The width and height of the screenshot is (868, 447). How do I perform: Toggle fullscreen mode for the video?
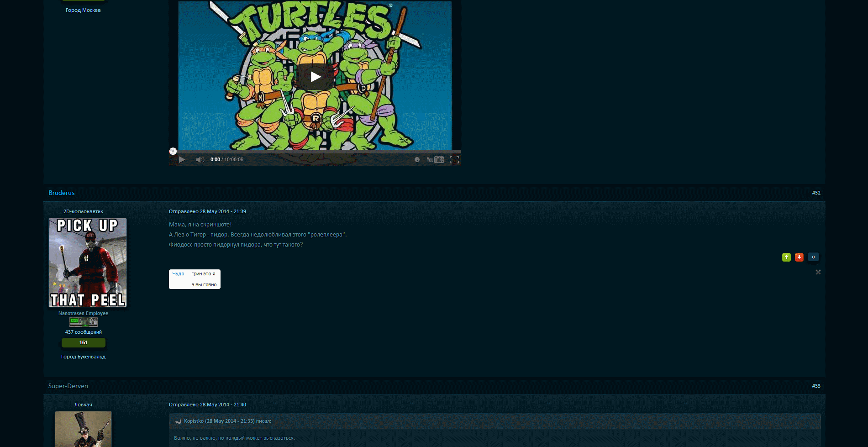[x=454, y=160]
